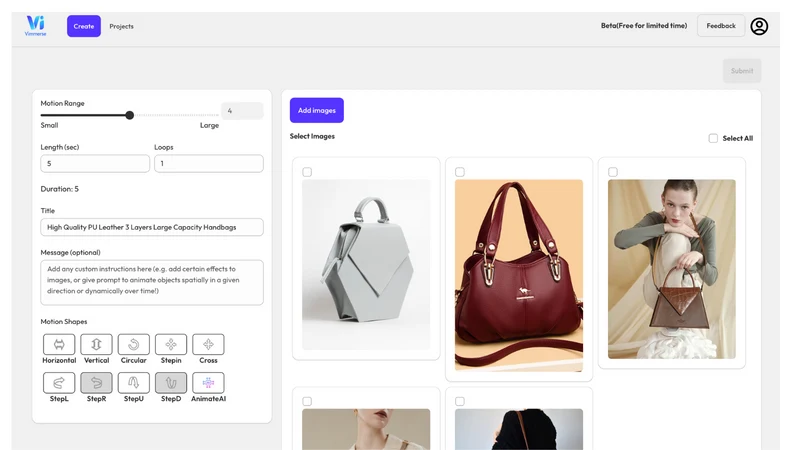
Task: Click the Length (sec) input field
Action: [95, 164]
